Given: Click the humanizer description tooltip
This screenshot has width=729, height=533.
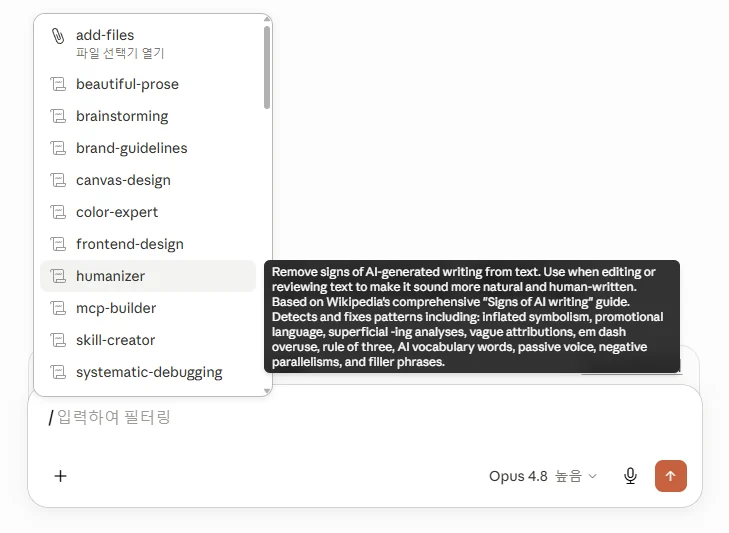Looking at the screenshot, I should 471,317.
